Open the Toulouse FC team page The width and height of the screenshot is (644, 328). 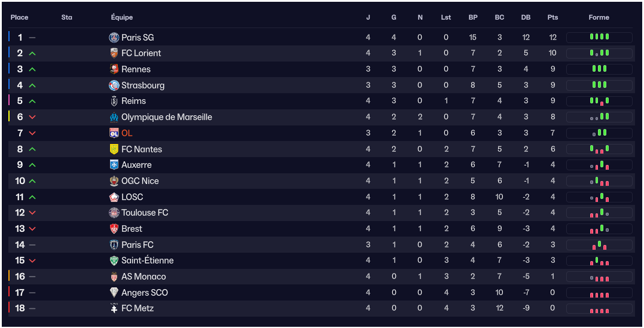pyautogui.click(x=145, y=213)
